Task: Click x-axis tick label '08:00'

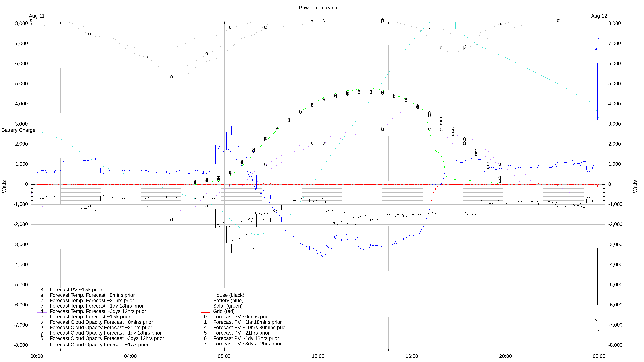Action: point(224,356)
